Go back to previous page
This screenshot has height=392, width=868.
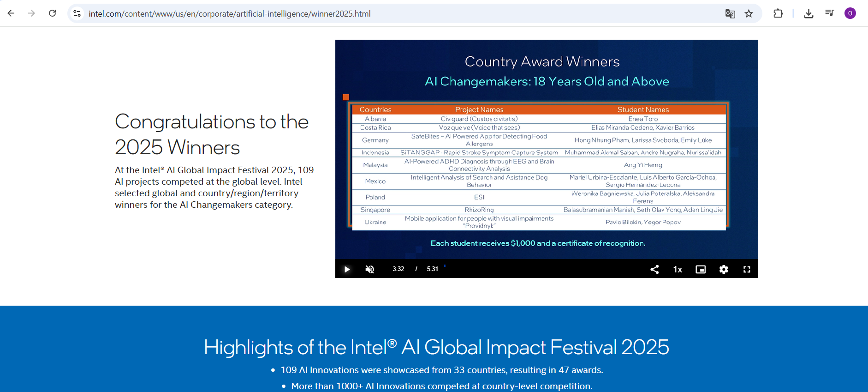11,13
